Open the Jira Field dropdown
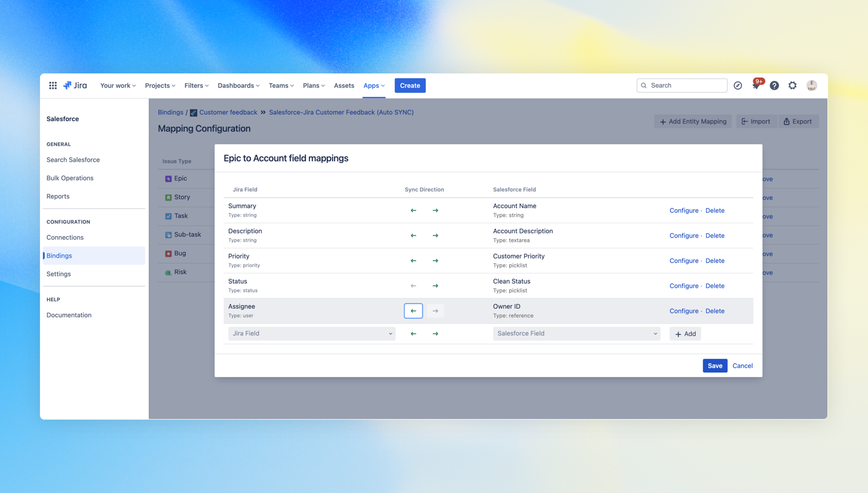The width and height of the screenshot is (868, 493). (312, 334)
